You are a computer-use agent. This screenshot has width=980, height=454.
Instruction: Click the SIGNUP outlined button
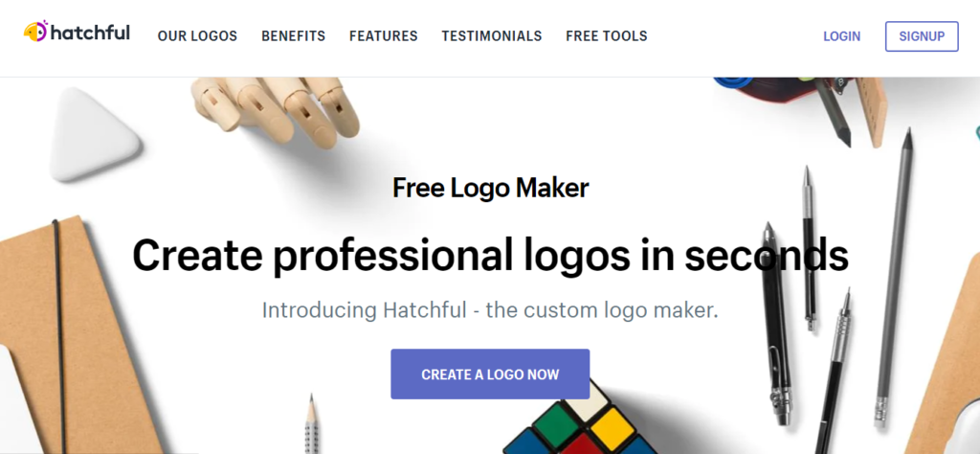pyautogui.click(x=922, y=36)
